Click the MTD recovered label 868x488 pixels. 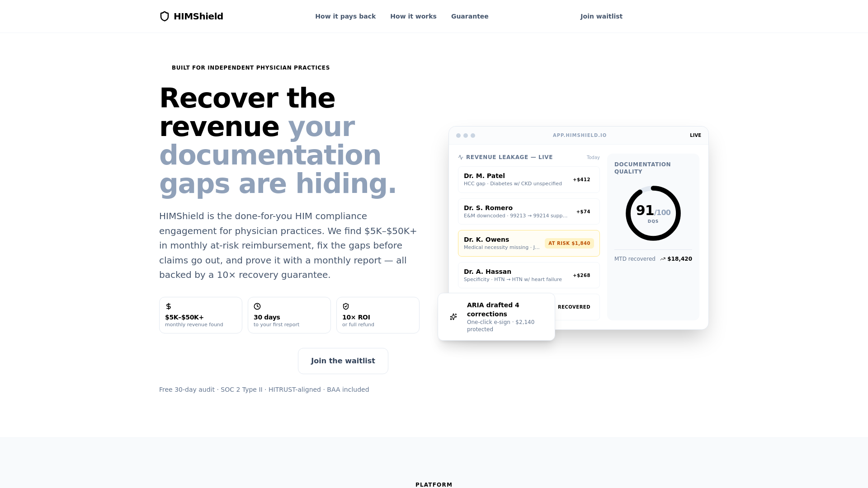point(635,259)
